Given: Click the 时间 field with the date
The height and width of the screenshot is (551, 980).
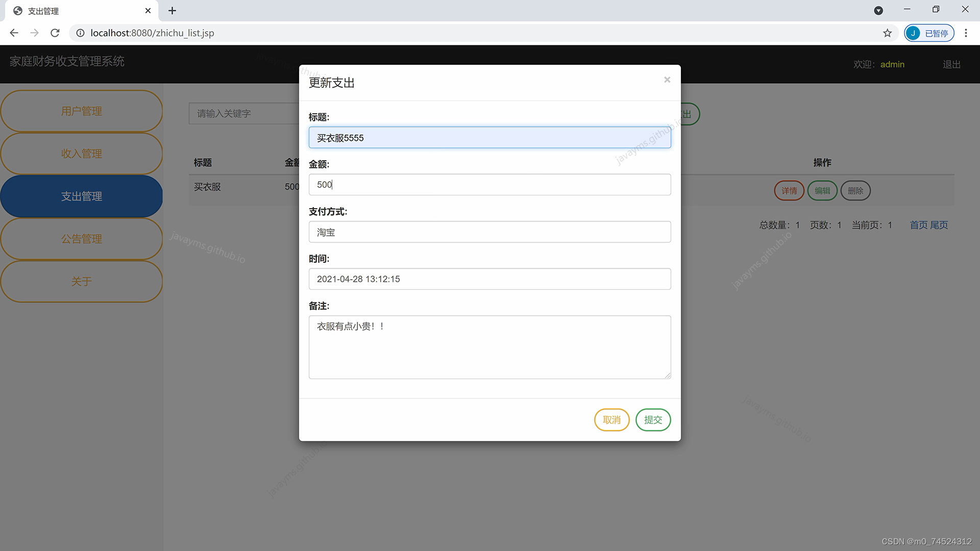Looking at the screenshot, I should [489, 279].
